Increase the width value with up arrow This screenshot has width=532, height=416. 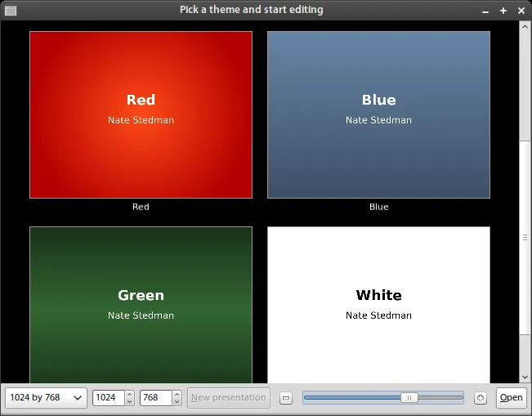[129, 394]
